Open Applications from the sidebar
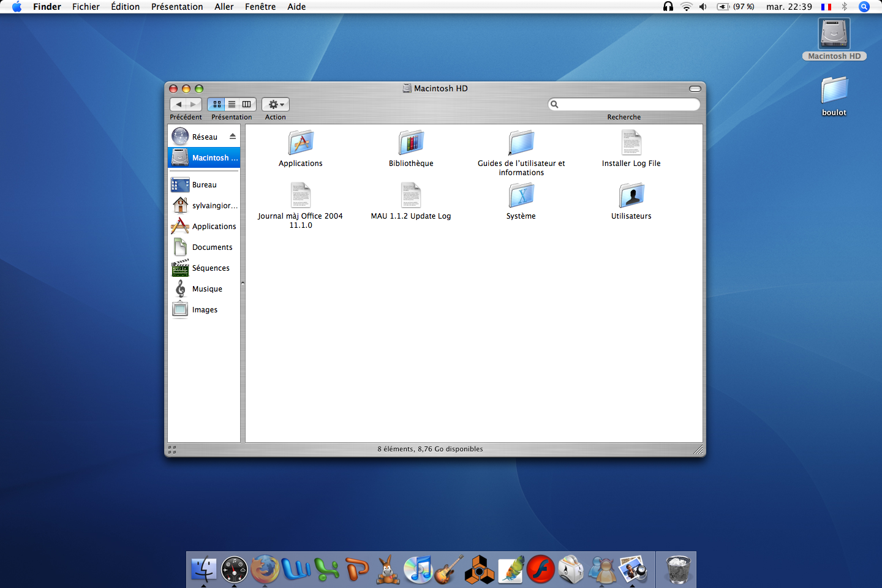 (x=204, y=226)
